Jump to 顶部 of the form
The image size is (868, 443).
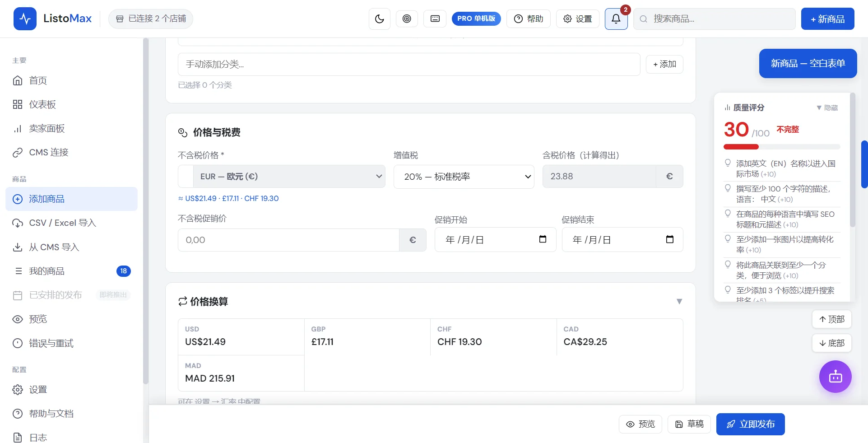click(831, 319)
